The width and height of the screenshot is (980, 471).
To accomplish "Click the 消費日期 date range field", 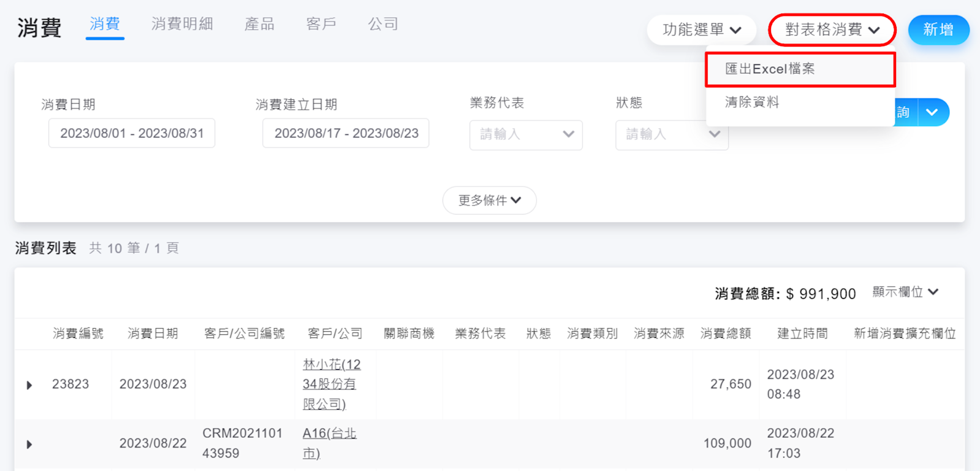I will 132,133.
